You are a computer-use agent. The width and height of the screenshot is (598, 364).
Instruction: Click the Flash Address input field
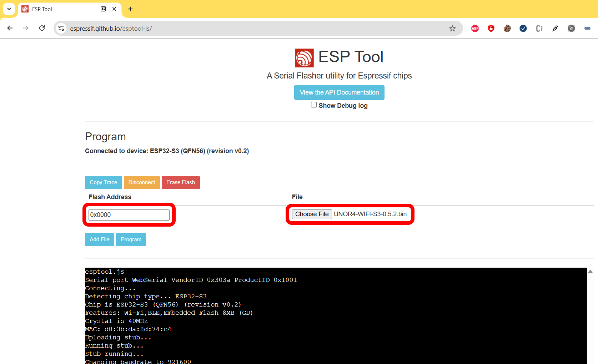coord(129,215)
